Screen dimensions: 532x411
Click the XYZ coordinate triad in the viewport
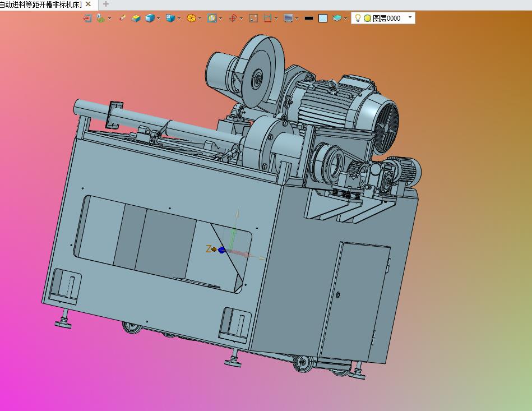pos(221,250)
